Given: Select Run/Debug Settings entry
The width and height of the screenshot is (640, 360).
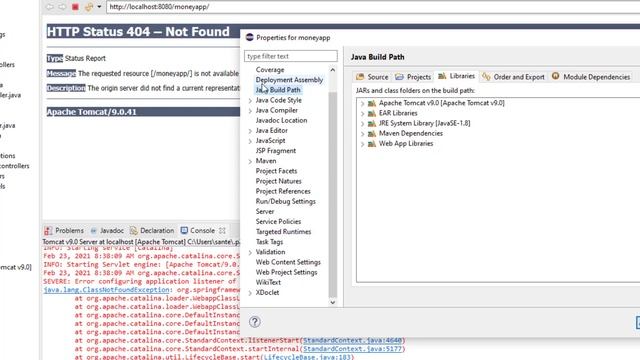Looking at the screenshot, I should [285, 201].
